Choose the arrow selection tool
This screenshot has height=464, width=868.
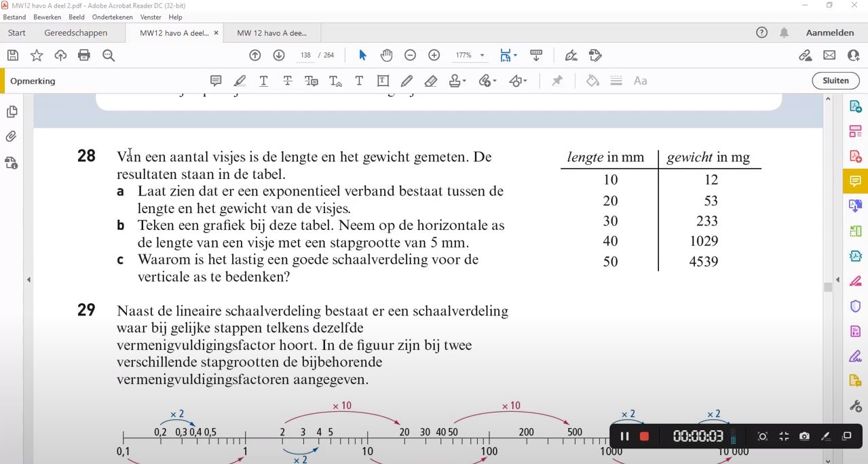362,56
